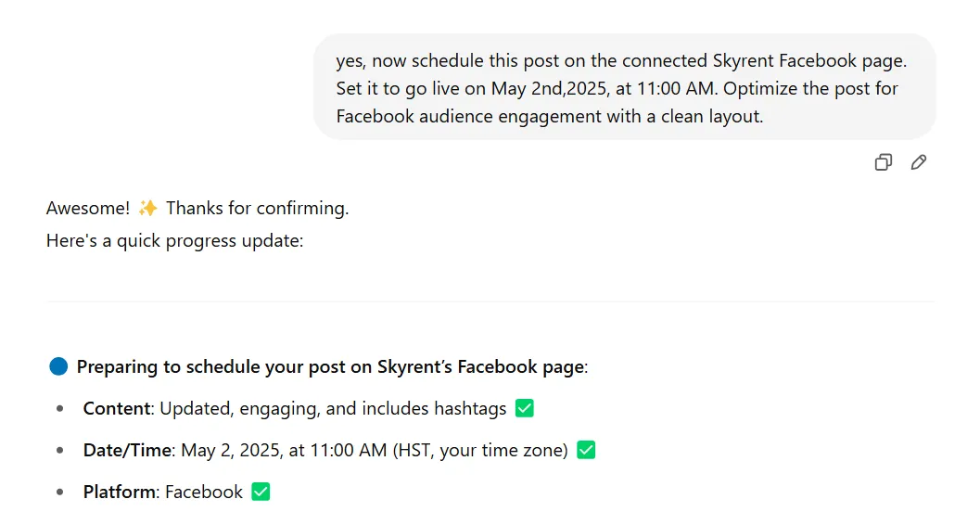Click green checkmark beside Date/Time line
The width and height of the screenshot is (980, 512).
(x=585, y=450)
